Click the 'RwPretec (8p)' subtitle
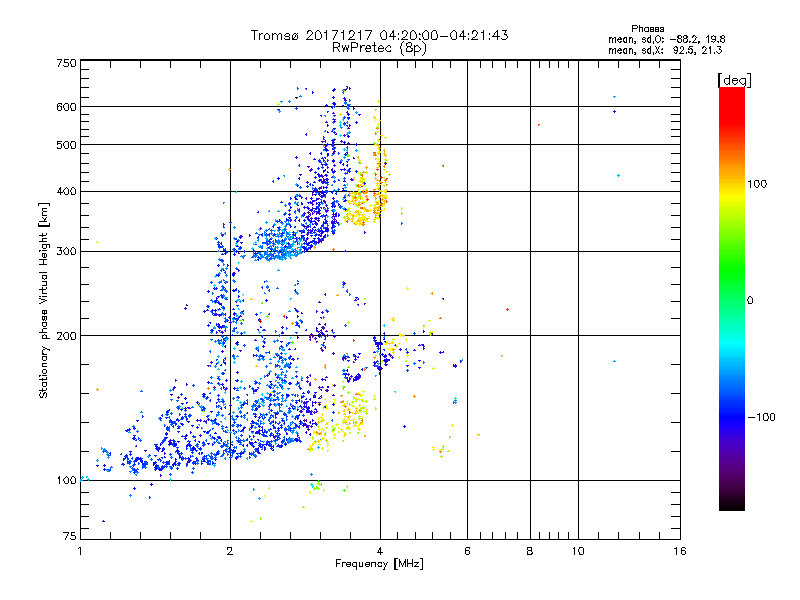Image resolution: width=800 pixels, height=600 pixels. click(x=379, y=48)
